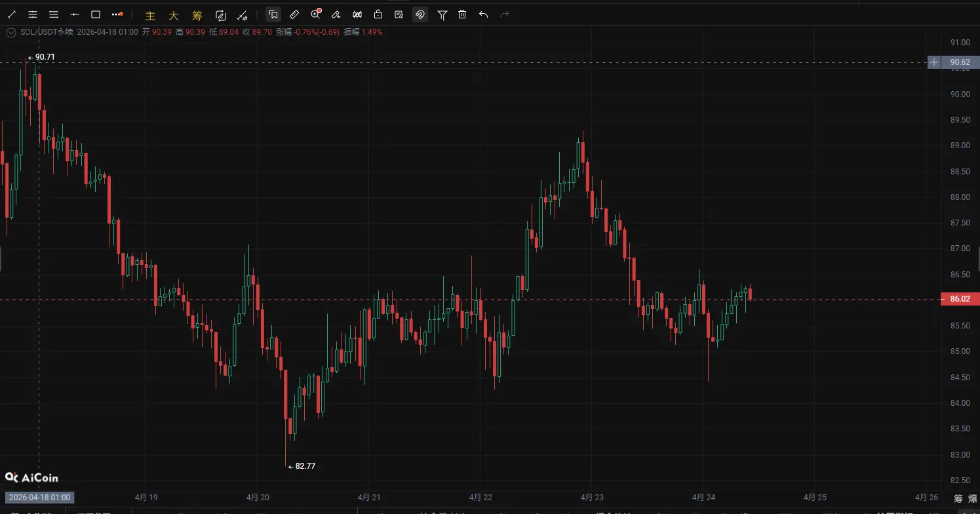Viewport: 980px width, 514px height.
Task: Click the 大 indicator button
Action: (174, 15)
